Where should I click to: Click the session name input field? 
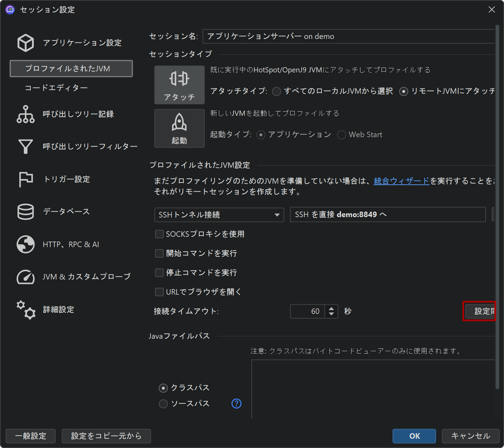click(348, 37)
